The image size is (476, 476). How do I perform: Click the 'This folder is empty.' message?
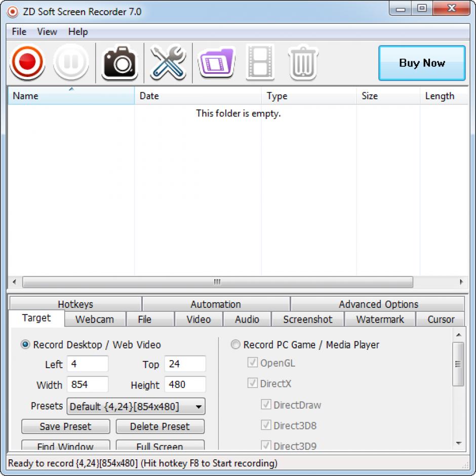tap(239, 113)
